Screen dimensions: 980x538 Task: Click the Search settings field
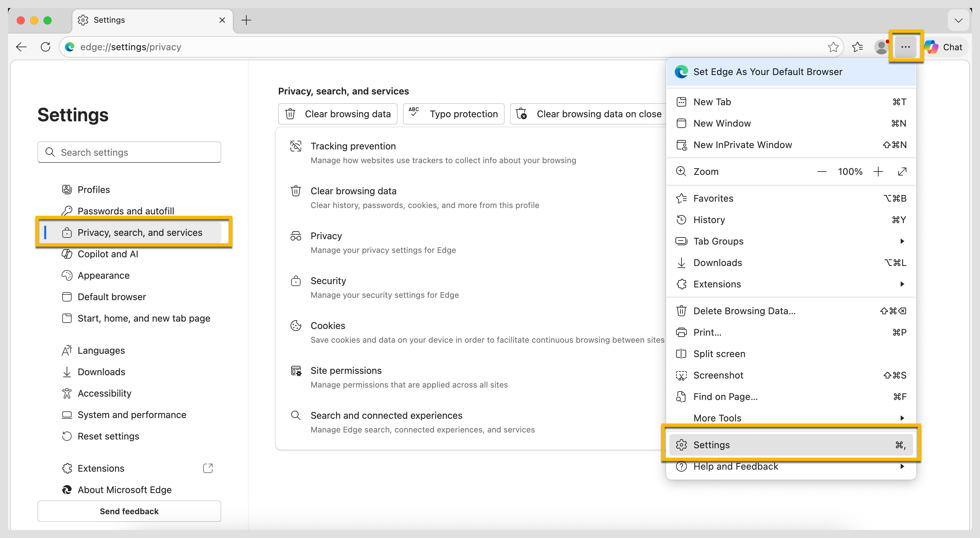click(129, 152)
